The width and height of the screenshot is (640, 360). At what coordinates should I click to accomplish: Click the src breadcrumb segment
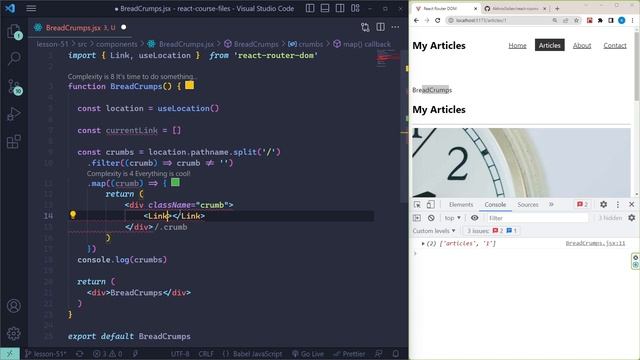82,44
